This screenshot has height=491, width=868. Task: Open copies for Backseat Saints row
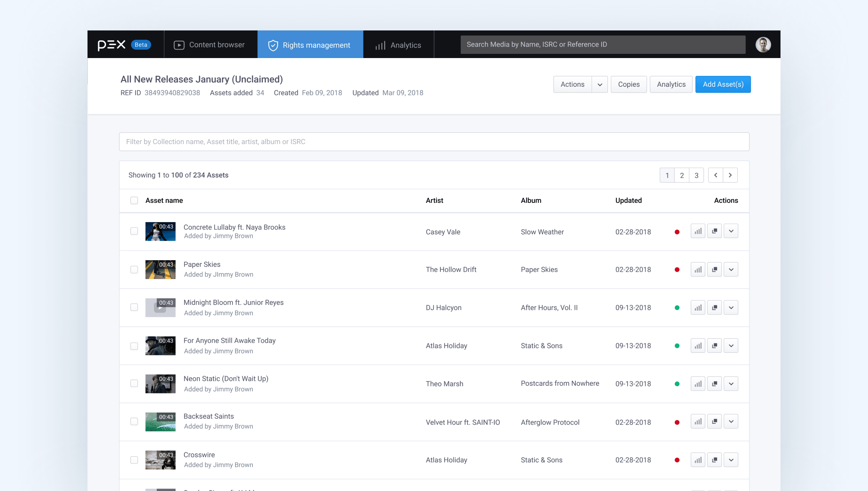714,422
